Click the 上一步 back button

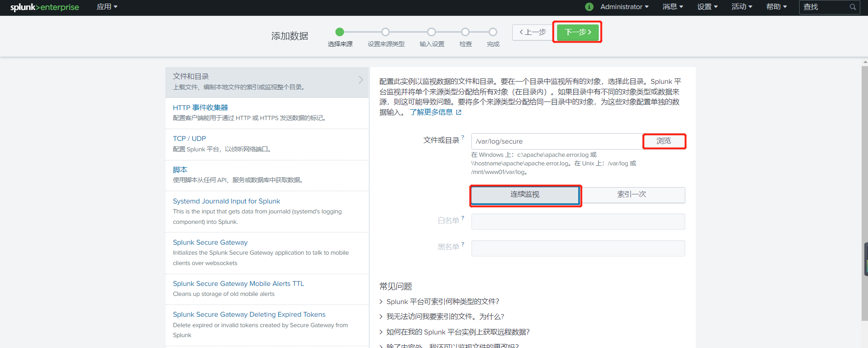pos(533,32)
